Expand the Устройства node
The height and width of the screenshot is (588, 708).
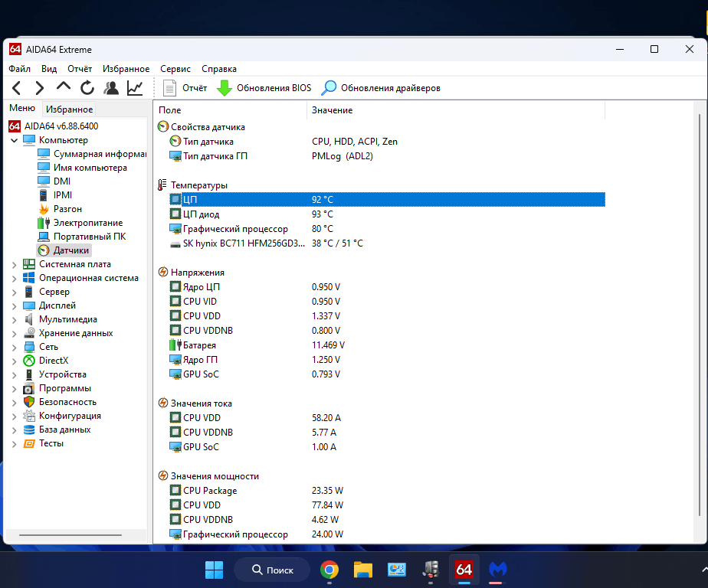point(14,375)
